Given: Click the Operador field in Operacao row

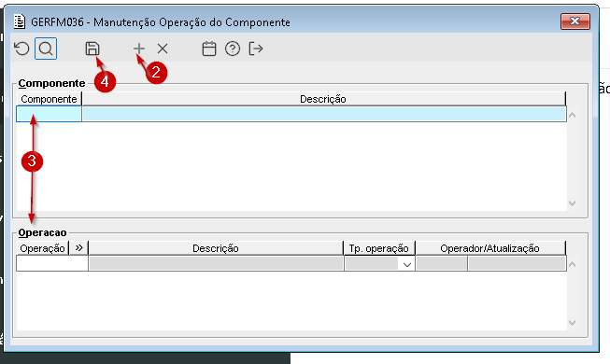Looking at the screenshot, I should [442, 263].
